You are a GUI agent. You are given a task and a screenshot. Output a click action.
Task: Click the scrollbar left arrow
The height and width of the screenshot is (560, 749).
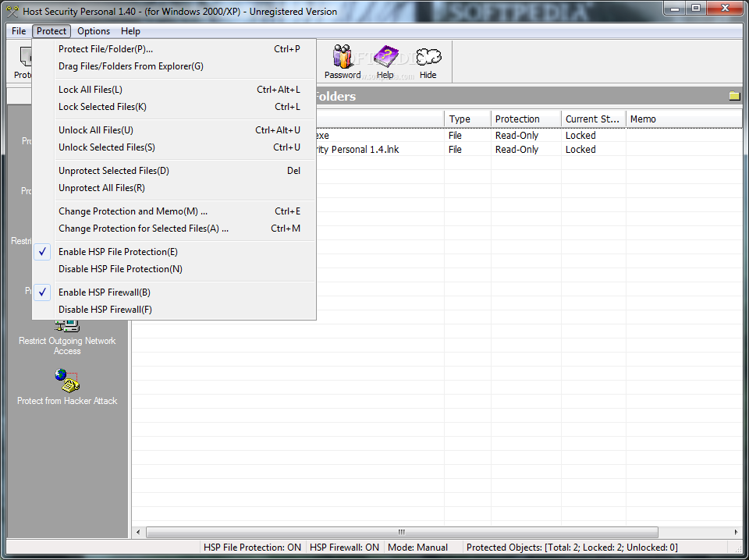click(139, 532)
